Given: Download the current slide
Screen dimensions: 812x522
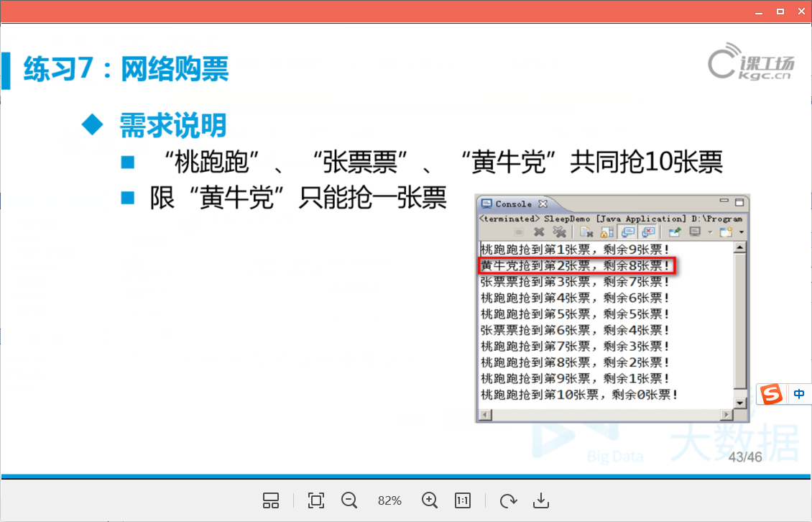Looking at the screenshot, I should (541, 500).
